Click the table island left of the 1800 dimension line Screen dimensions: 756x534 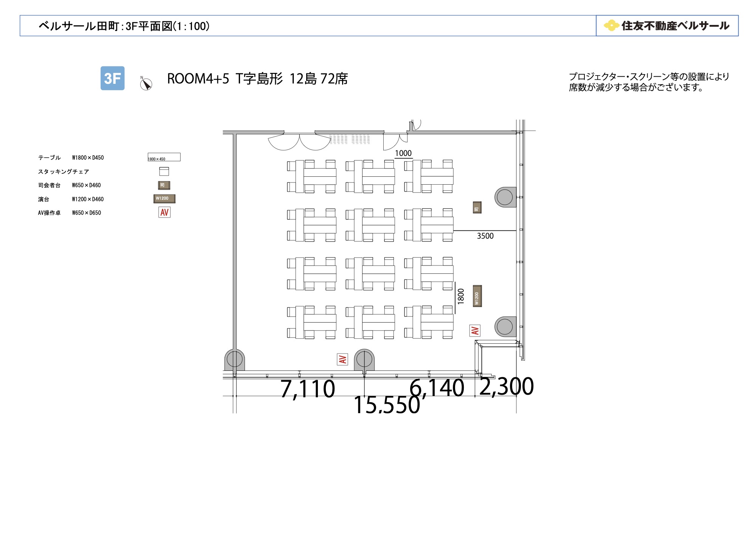pos(429,274)
